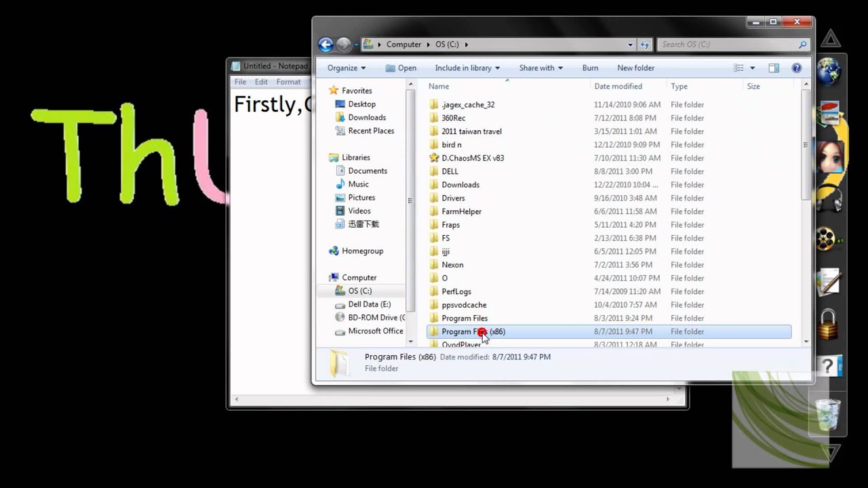Sort files by the Size column header
Image resolution: width=868 pixels, height=488 pixels.
[x=753, y=86]
